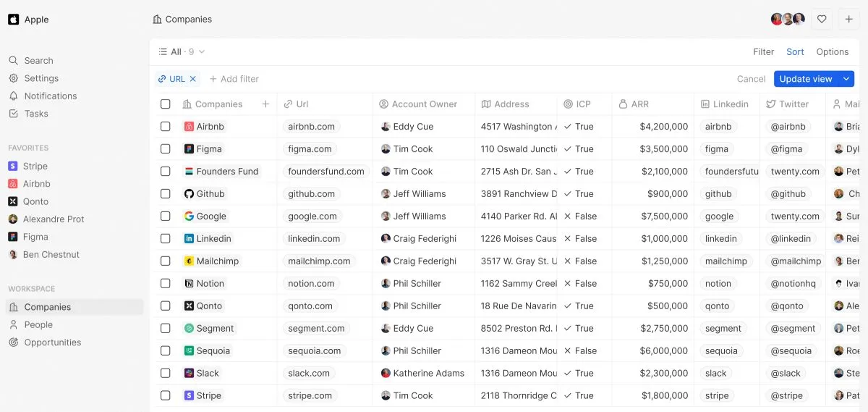Click Add filter
The height and width of the screenshot is (412, 868).
pyautogui.click(x=234, y=79)
